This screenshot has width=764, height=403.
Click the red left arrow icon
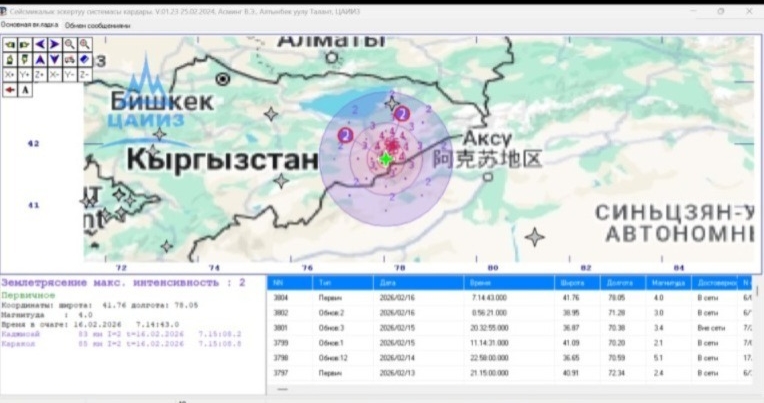10,89
